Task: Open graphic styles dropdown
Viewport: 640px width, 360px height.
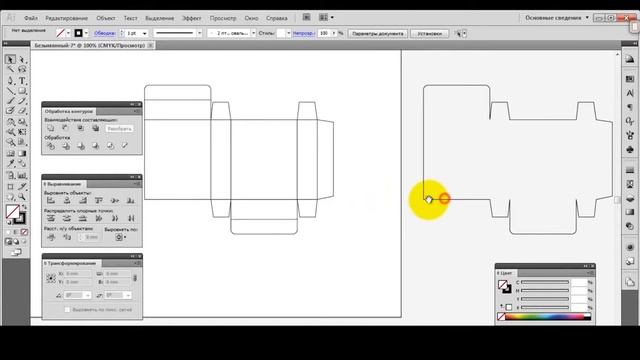Action: click(289, 33)
